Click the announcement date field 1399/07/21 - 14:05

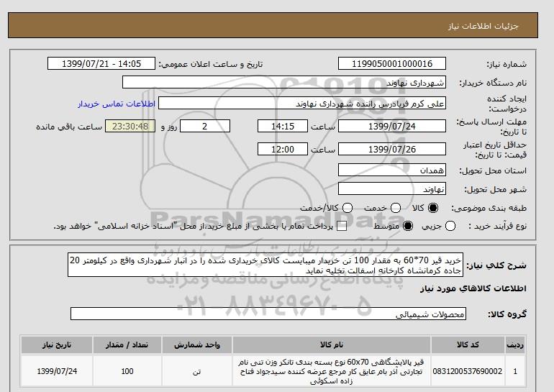pyautogui.click(x=101, y=63)
